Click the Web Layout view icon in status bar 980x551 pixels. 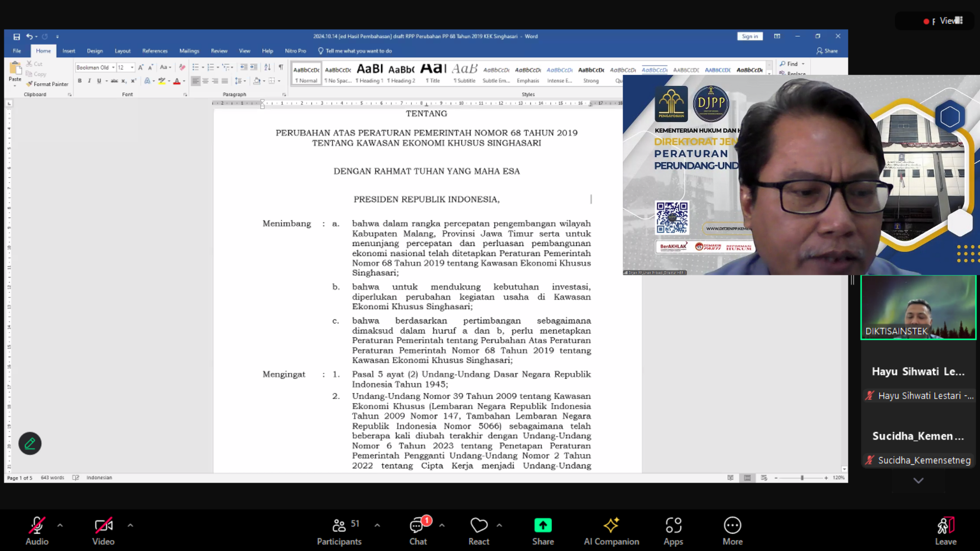click(764, 478)
